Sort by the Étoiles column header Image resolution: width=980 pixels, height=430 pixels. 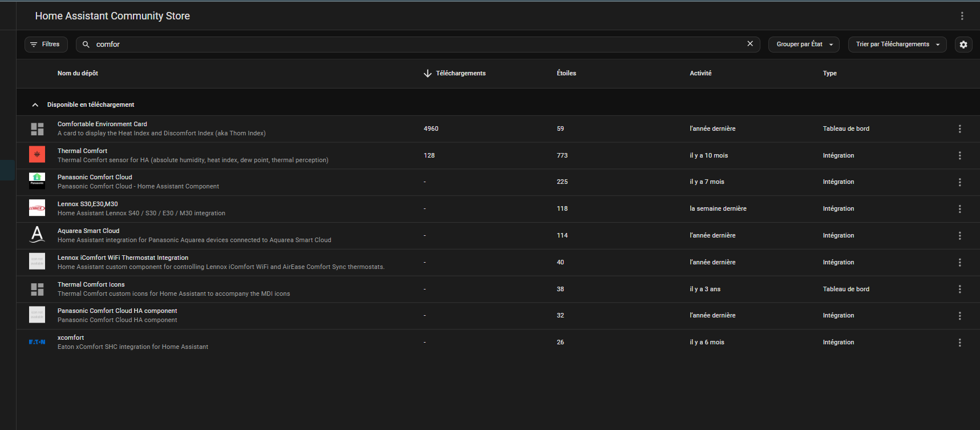pyautogui.click(x=566, y=74)
